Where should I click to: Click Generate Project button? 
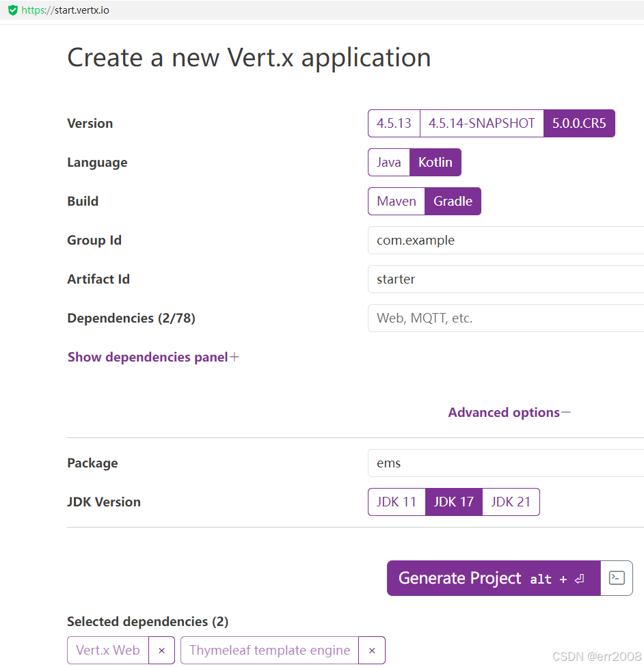pyautogui.click(x=494, y=577)
